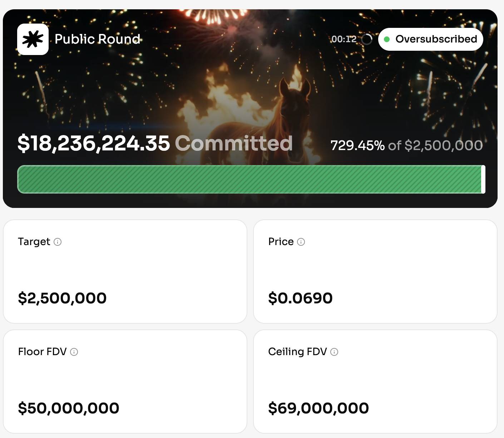The height and width of the screenshot is (438, 504).
Task: Click the Ceiling FDV info icon
Action: [x=334, y=352]
